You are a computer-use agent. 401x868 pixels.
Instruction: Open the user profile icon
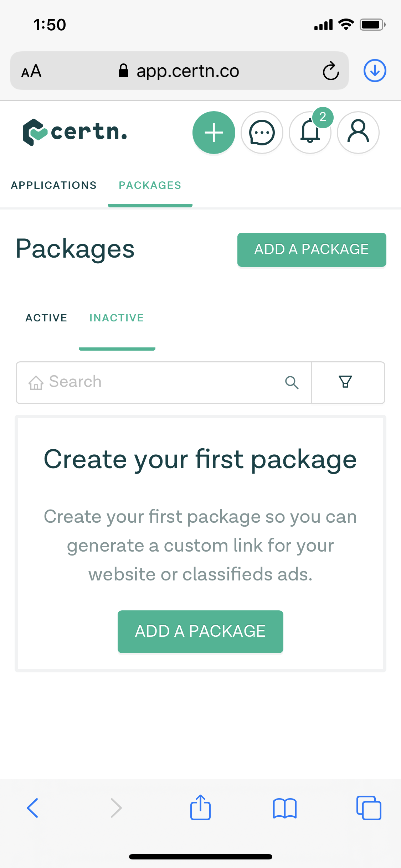point(358,133)
